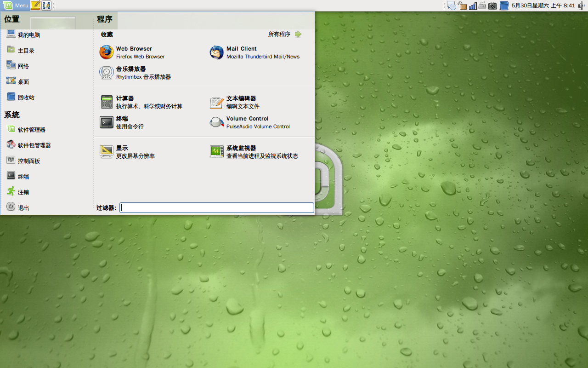Open 回收站 trash from menu
Viewport: 588px width, 368px height.
(20, 97)
